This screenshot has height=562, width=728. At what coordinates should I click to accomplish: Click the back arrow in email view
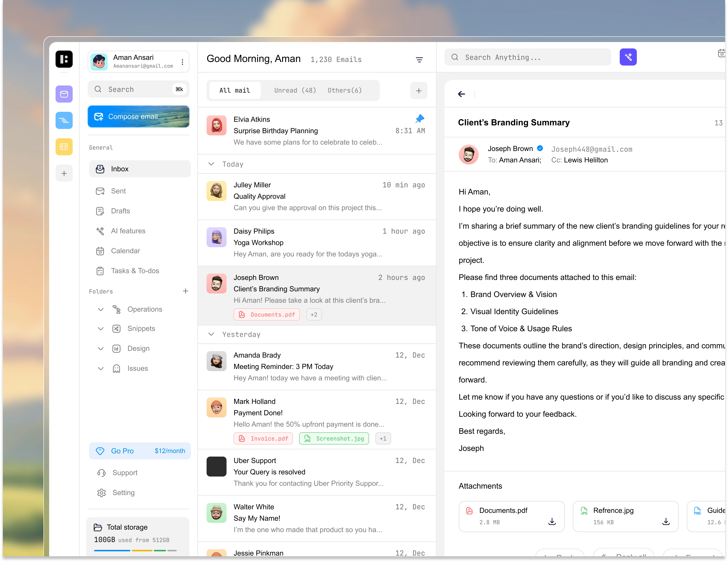coord(461,94)
